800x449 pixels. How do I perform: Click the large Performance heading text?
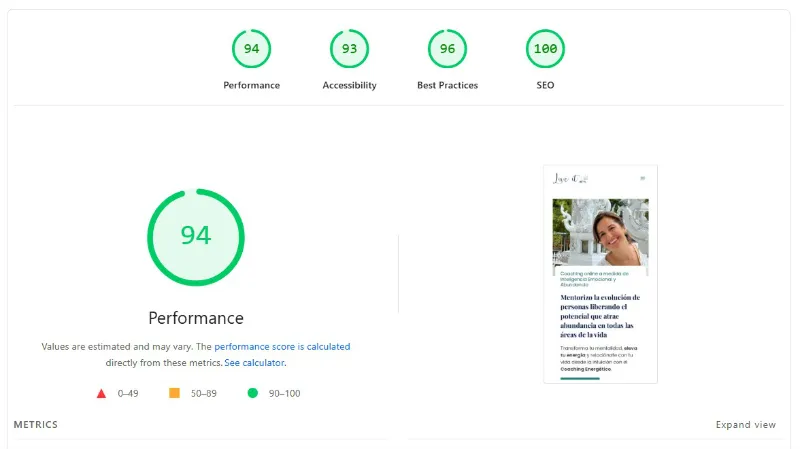[x=196, y=318]
